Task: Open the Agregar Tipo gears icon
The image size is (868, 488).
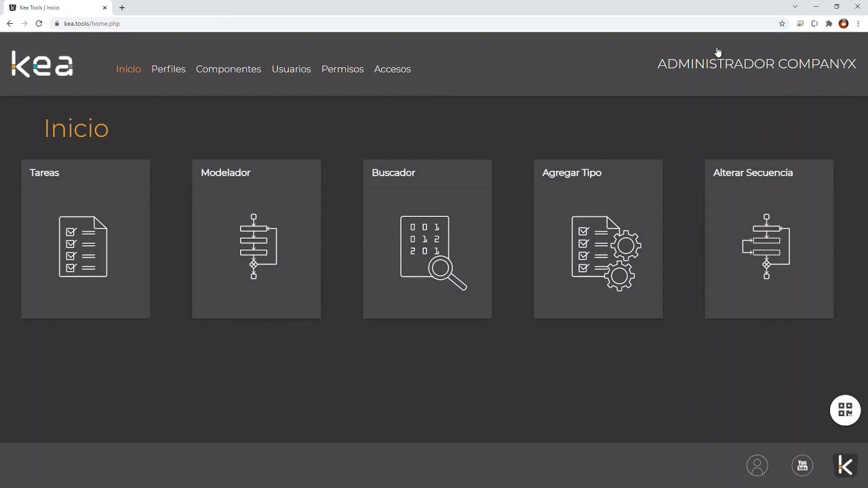Action: 606,253
